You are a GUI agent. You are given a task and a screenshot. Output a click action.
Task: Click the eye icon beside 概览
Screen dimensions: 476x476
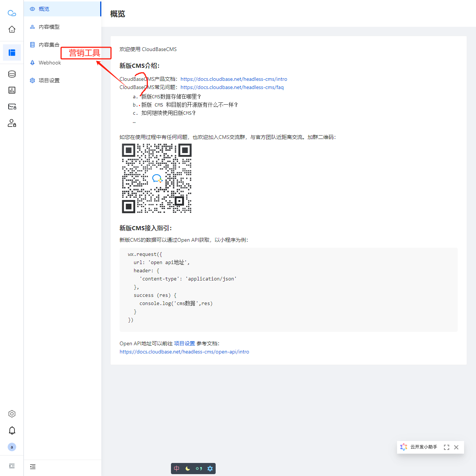click(x=32, y=9)
